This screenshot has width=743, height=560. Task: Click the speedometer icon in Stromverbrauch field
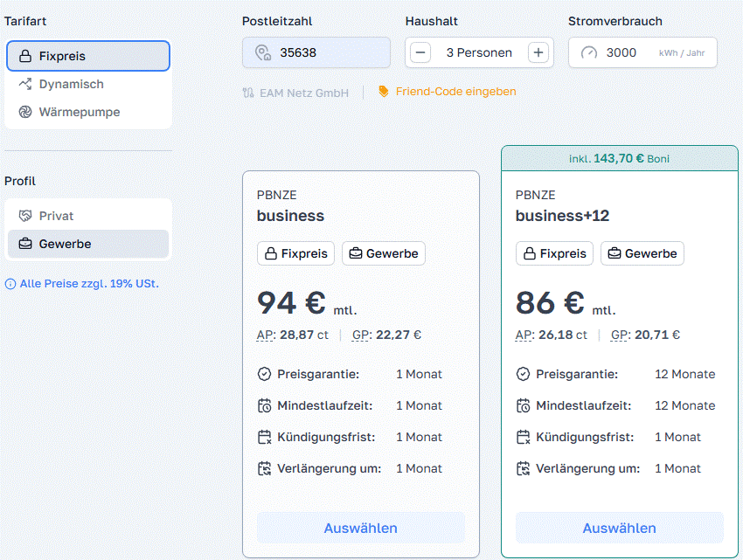point(588,53)
